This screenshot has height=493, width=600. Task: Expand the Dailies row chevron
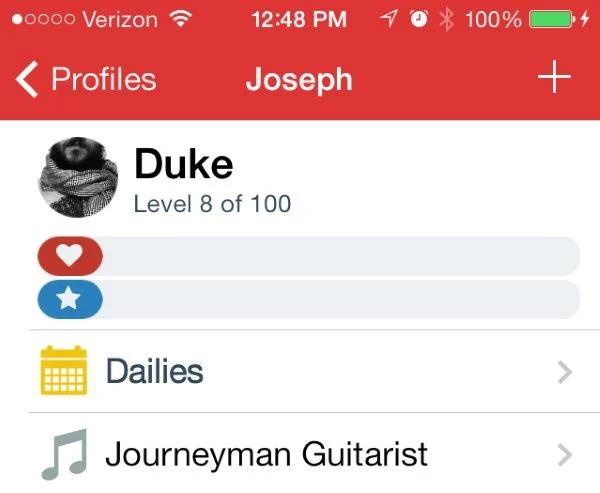point(565,372)
